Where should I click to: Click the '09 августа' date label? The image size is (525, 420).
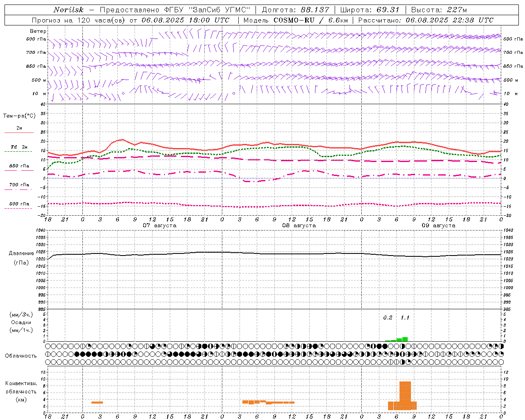(x=438, y=226)
